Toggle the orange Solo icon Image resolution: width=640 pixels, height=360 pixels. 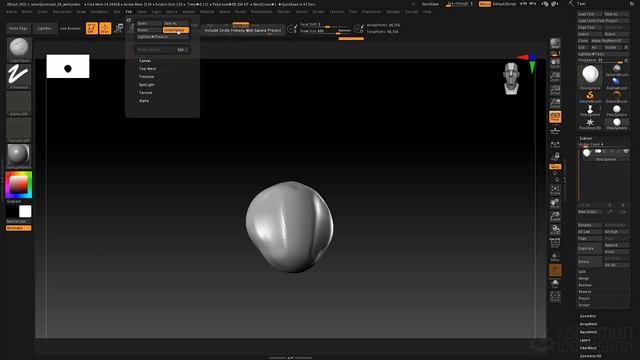coord(555,270)
